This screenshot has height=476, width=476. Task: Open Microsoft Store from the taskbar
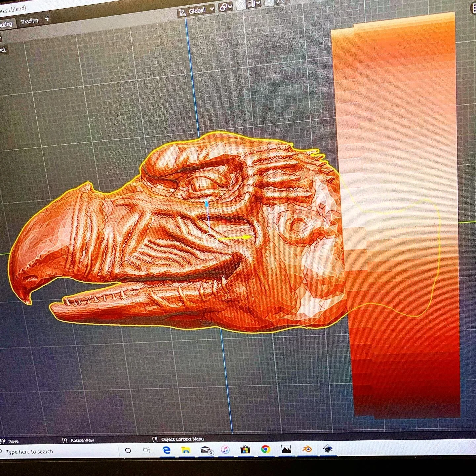245,450
